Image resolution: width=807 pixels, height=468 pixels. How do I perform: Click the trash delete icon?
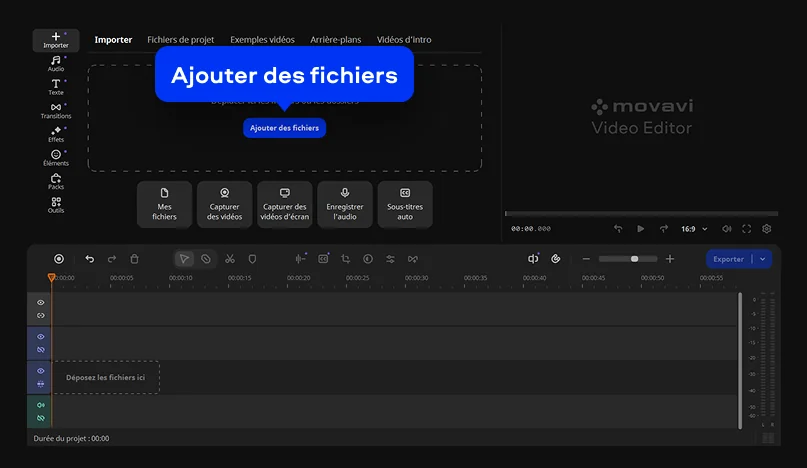tap(134, 259)
